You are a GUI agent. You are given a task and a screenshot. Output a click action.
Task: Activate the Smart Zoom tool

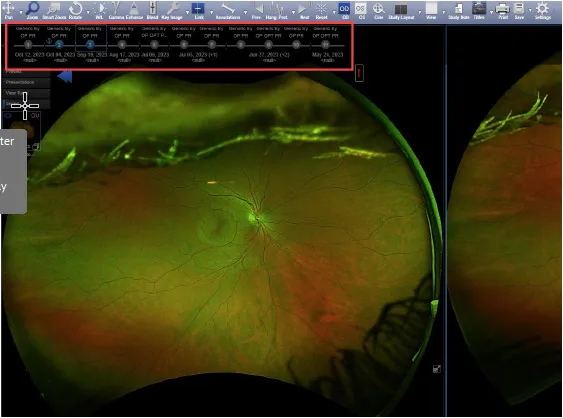click(54, 9)
